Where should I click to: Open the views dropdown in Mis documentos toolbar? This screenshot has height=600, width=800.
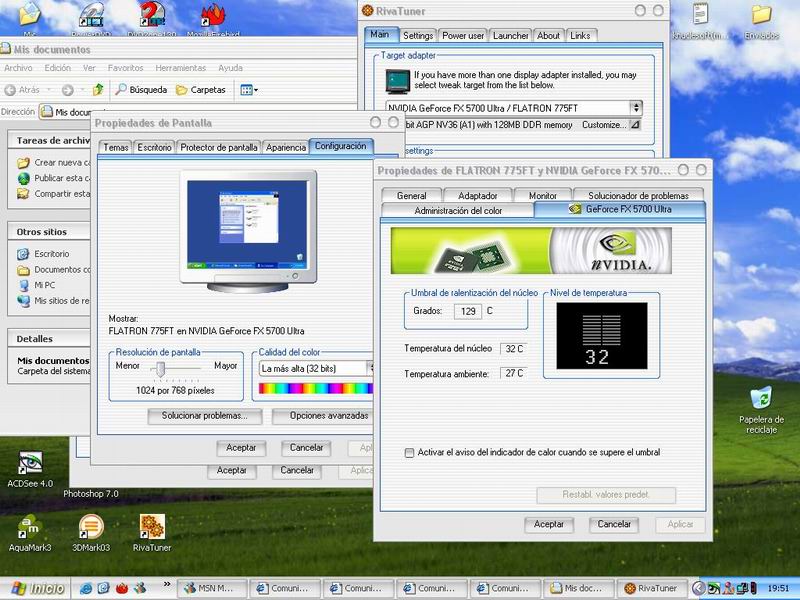[249, 90]
